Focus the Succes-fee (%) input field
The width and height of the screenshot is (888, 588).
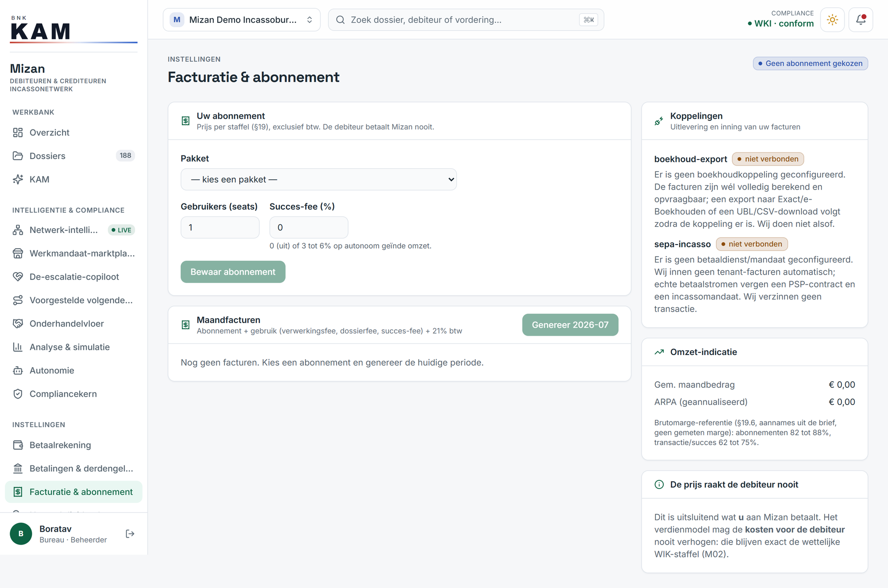point(309,227)
